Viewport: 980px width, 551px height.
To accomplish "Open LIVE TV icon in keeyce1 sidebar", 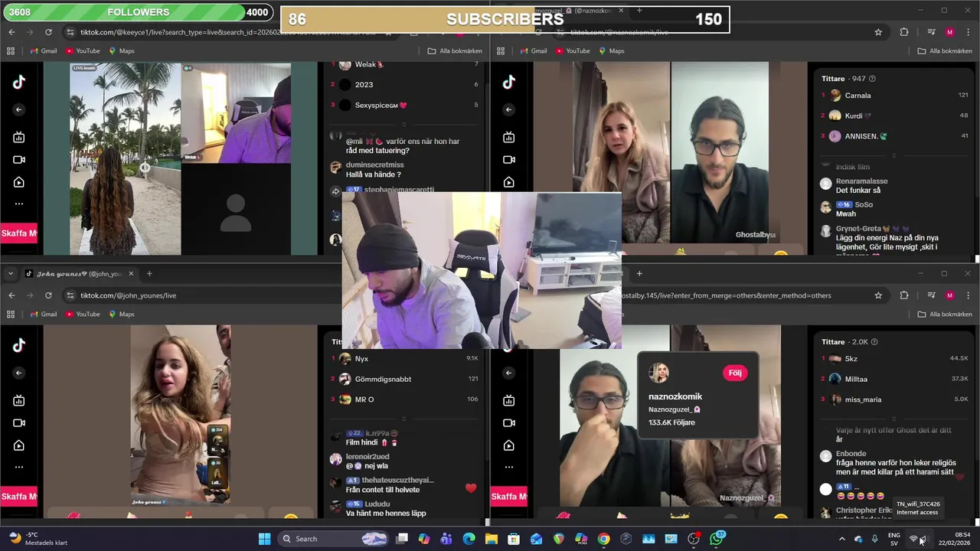I will [19, 137].
